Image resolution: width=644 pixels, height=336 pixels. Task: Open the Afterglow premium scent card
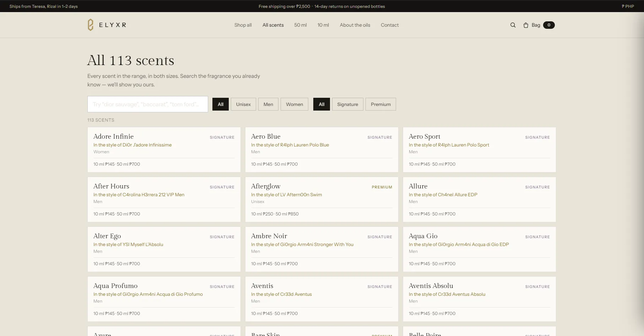[x=322, y=199]
